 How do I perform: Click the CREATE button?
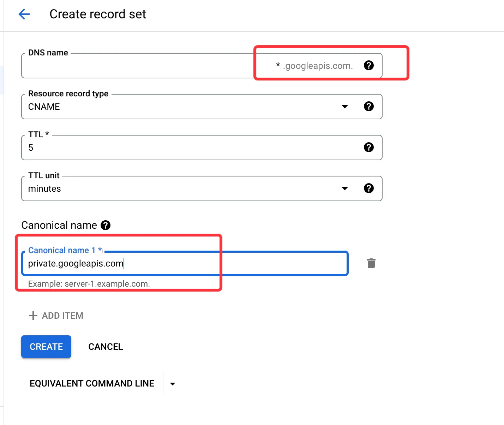pos(46,347)
